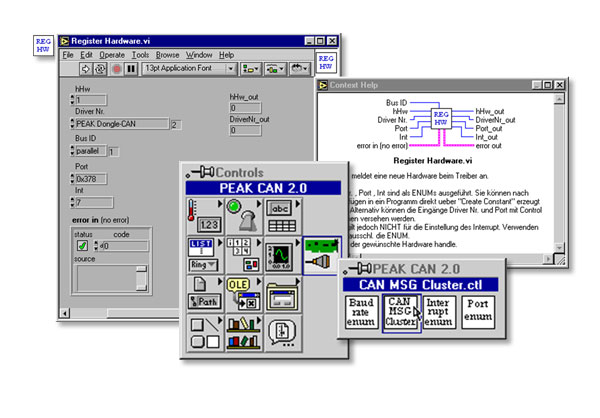The height and width of the screenshot is (418, 600).
Task: Click the Run arrow in the toolbar
Action: click(x=84, y=69)
